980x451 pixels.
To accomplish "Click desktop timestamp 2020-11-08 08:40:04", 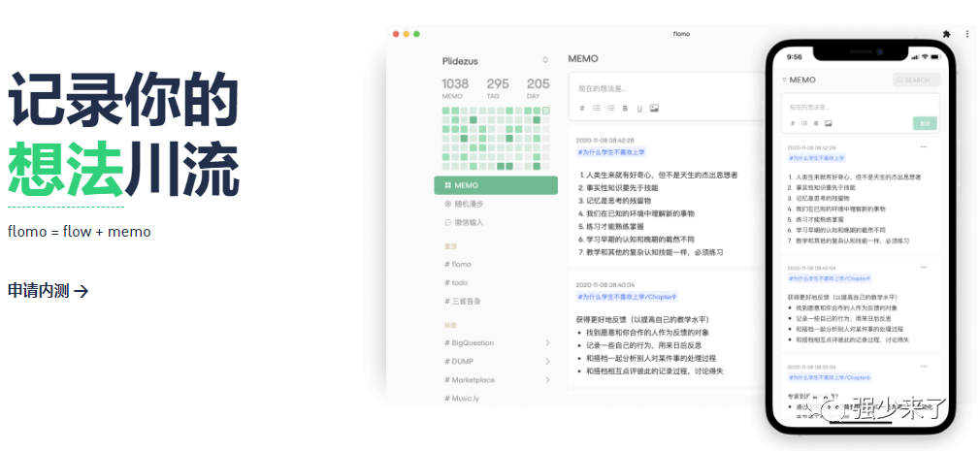I will 605,284.
